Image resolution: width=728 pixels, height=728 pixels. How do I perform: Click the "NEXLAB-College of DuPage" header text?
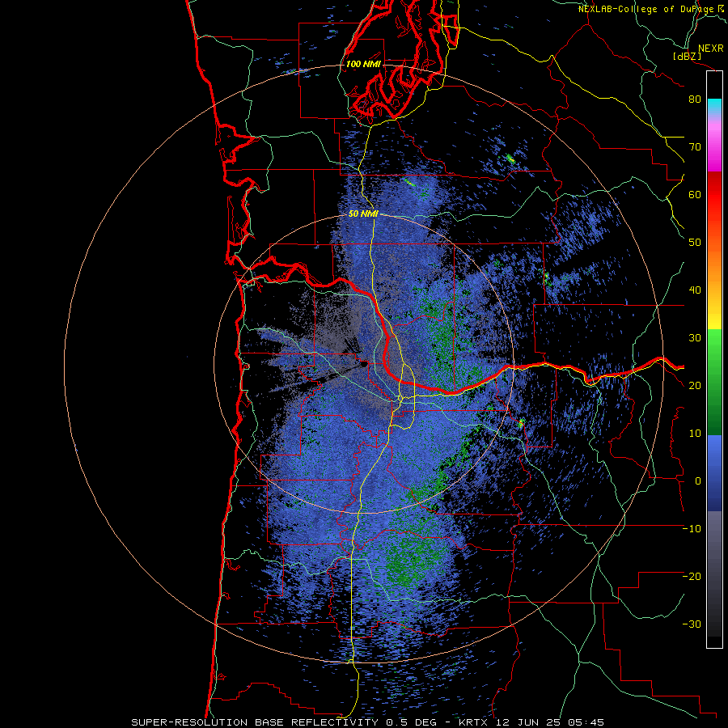647,9
